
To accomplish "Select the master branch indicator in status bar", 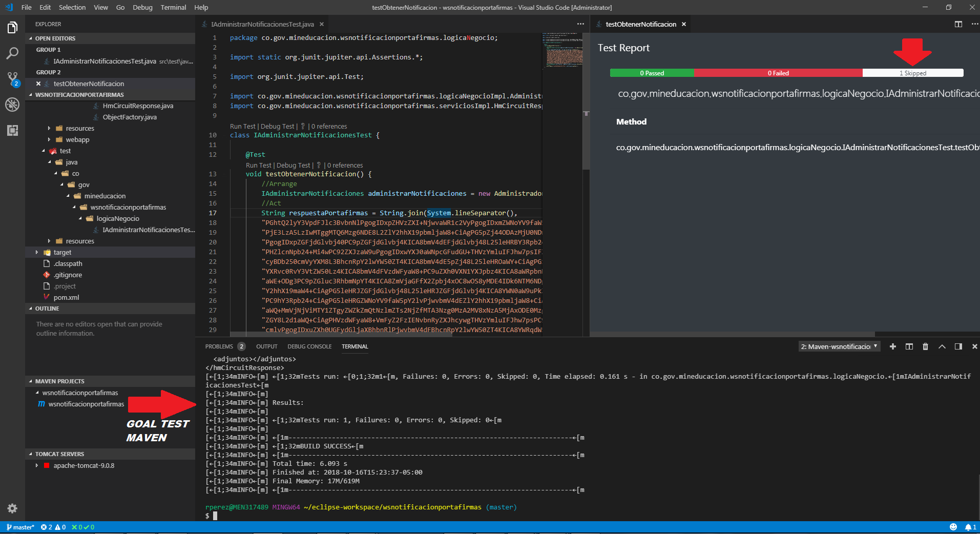I will tap(20, 527).
